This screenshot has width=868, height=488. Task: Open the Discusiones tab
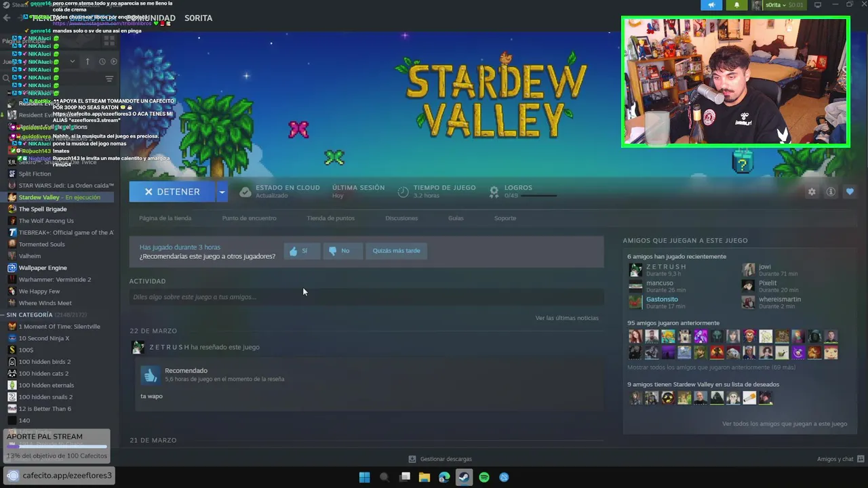[x=401, y=218]
